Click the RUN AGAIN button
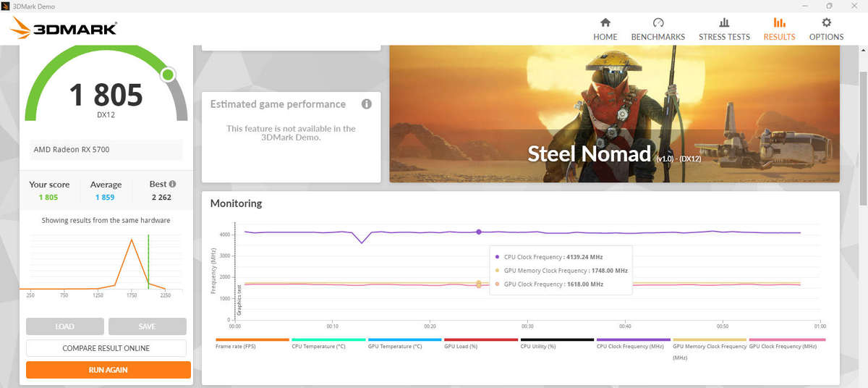The image size is (868, 388). point(109,370)
